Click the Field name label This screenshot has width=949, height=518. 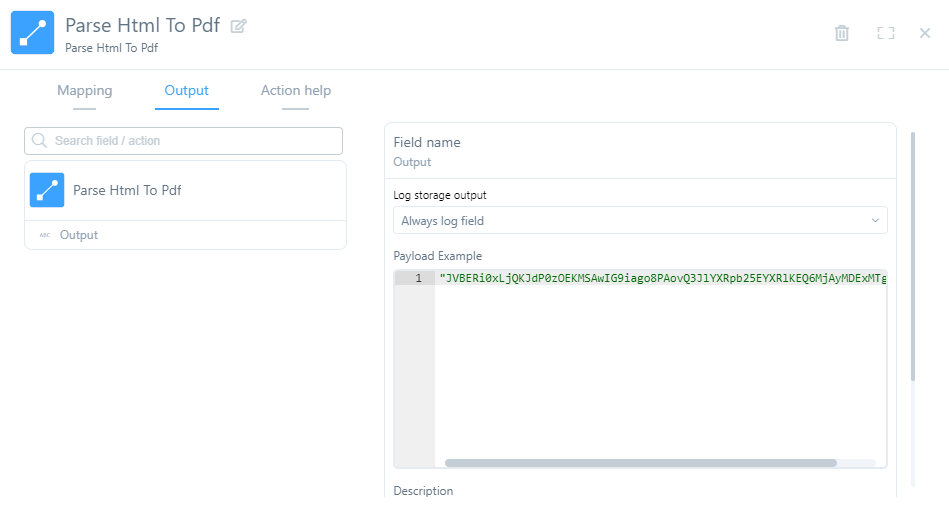tap(427, 142)
